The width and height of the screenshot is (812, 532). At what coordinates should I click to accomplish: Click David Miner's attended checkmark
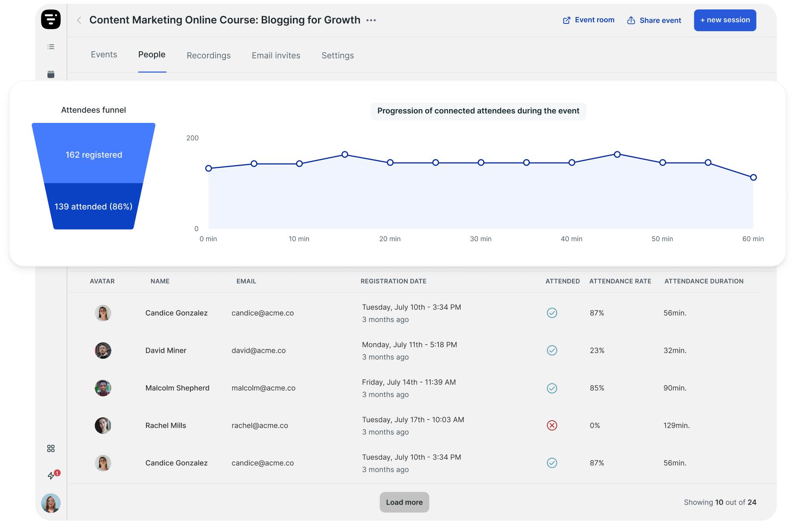552,350
